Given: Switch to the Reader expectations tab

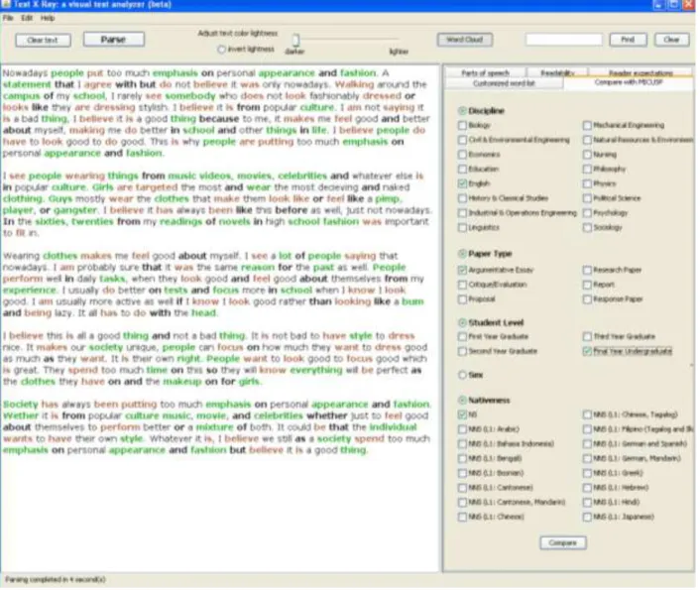Looking at the screenshot, I should coord(641,72).
